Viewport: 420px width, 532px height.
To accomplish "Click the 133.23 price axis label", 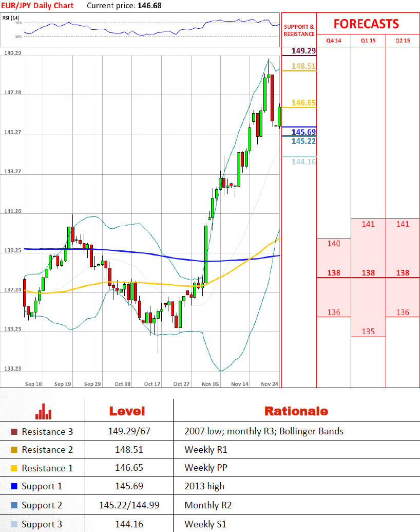I will (12, 369).
